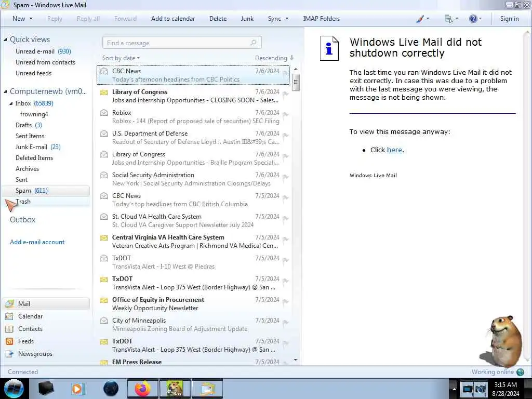532x399 pixels.
Task: Click the message list scrollbar thumb
Action: (x=296, y=83)
